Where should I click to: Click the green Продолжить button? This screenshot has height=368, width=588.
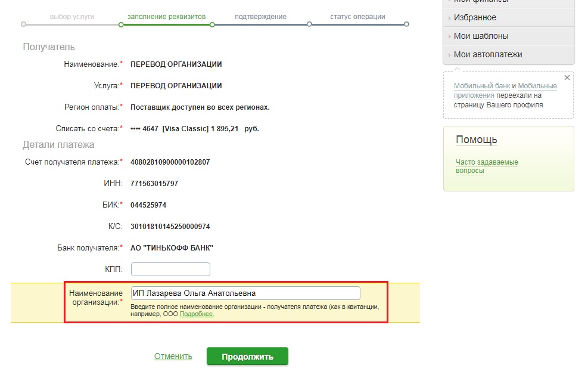pyautogui.click(x=247, y=356)
